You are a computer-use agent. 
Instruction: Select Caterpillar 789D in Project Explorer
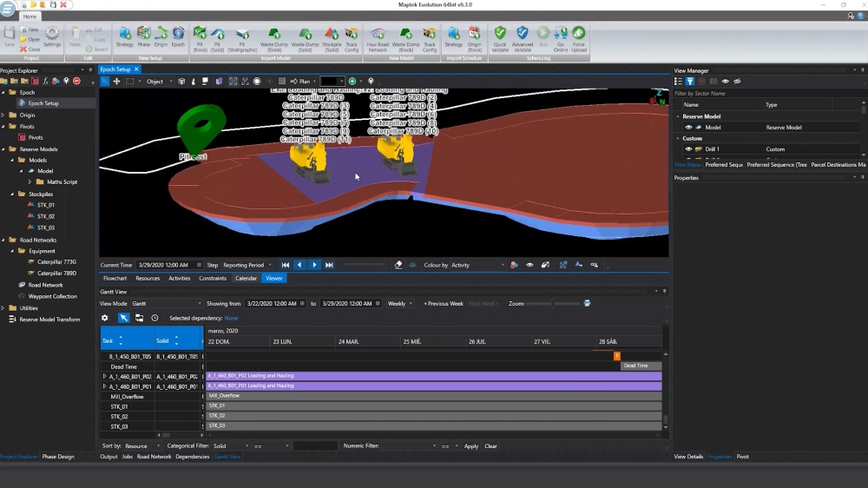[x=56, y=273]
